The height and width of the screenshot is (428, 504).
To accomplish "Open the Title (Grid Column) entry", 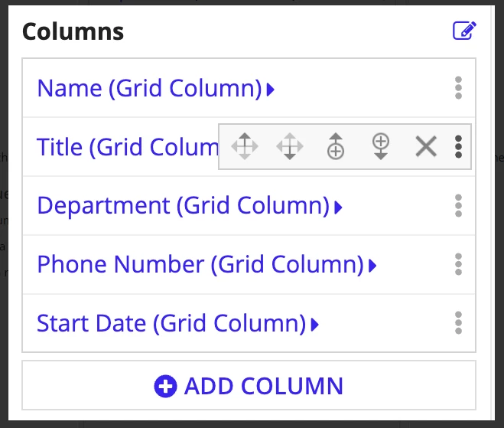I will click(x=128, y=147).
